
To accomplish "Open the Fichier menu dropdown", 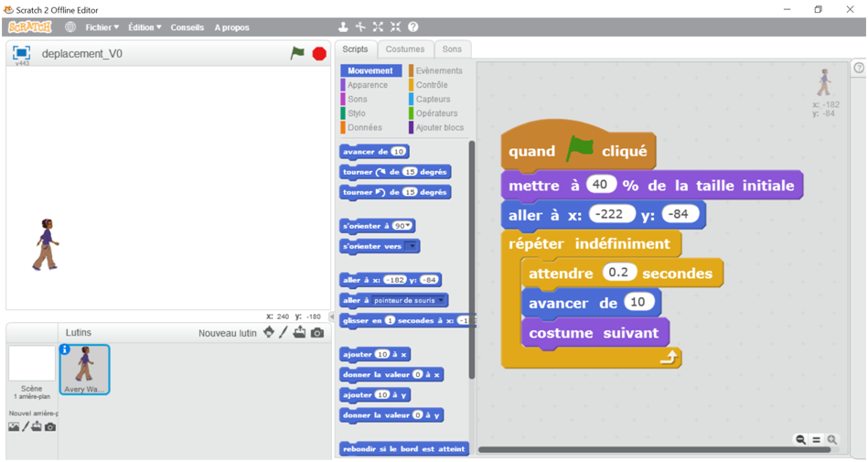I will pyautogui.click(x=102, y=27).
